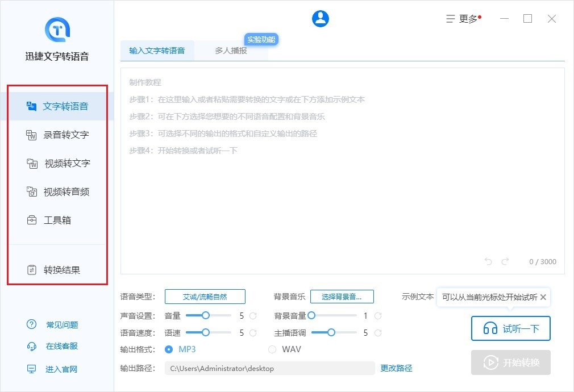The width and height of the screenshot is (574, 392).
Task: Click the monitor icon beside 进入官网
Action: [x=32, y=369]
